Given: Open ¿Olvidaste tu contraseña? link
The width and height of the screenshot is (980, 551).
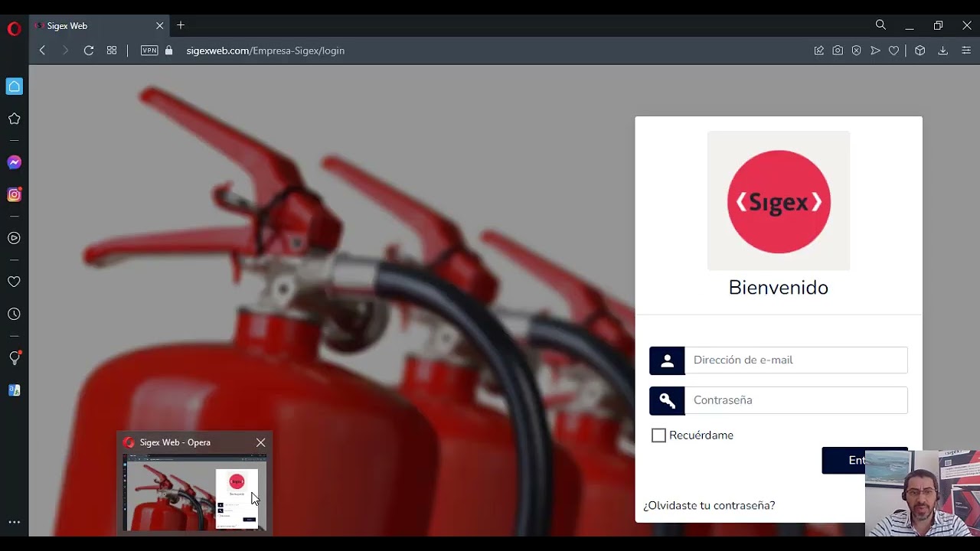Looking at the screenshot, I should tap(709, 506).
